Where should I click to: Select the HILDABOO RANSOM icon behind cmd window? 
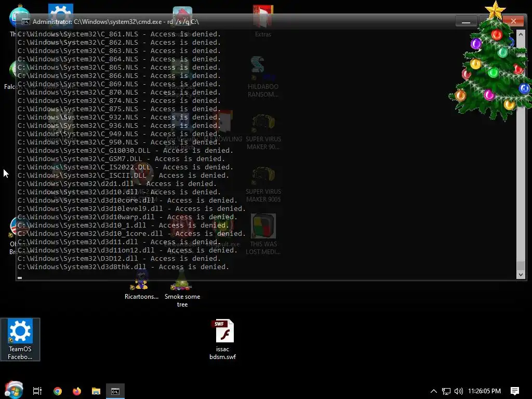click(x=263, y=77)
